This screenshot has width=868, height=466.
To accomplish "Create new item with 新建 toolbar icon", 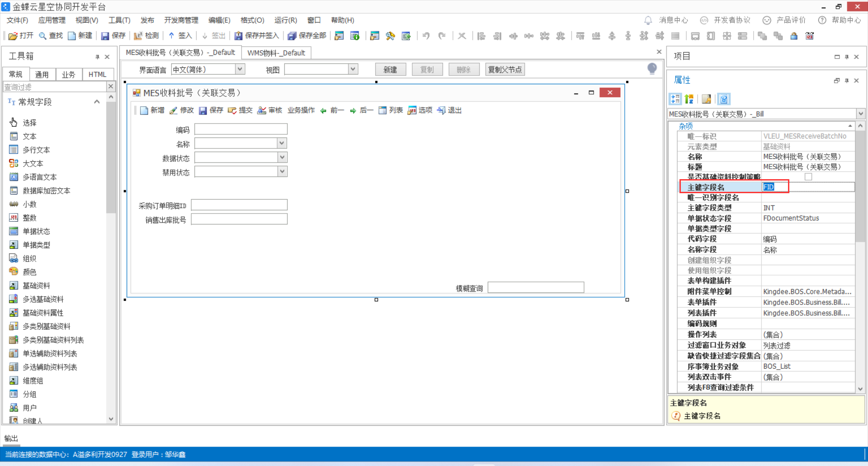I will click(x=80, y=36).
